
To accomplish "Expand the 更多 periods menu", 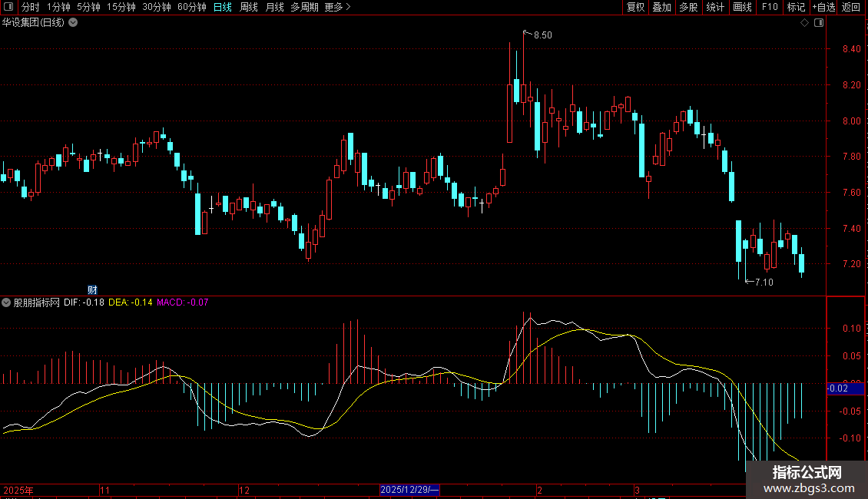I will pos(338,7).
